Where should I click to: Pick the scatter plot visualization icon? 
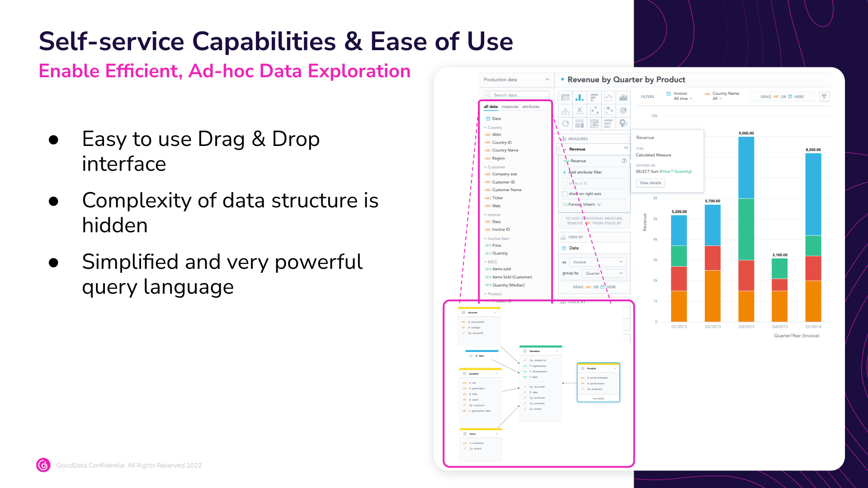[594, 111]
